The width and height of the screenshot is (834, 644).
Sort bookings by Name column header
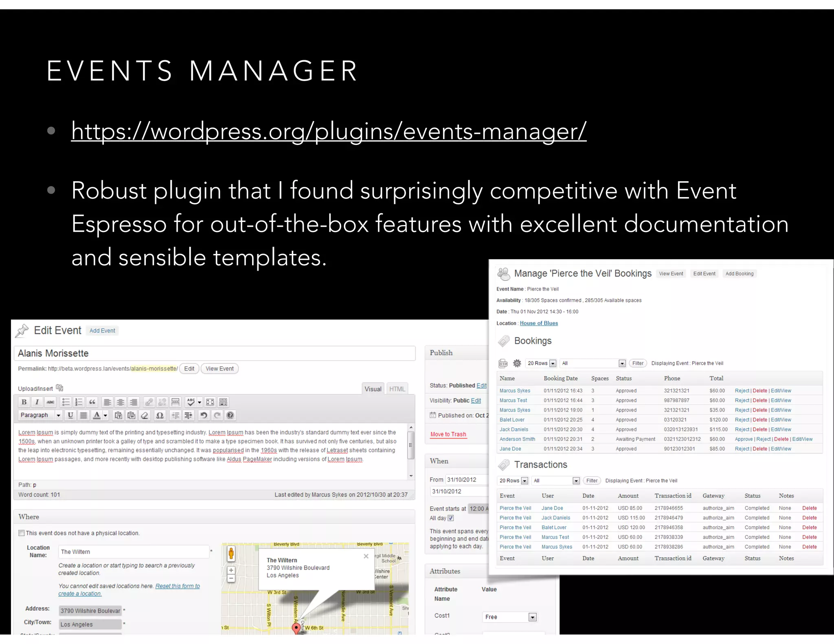(x=507, y=378)
